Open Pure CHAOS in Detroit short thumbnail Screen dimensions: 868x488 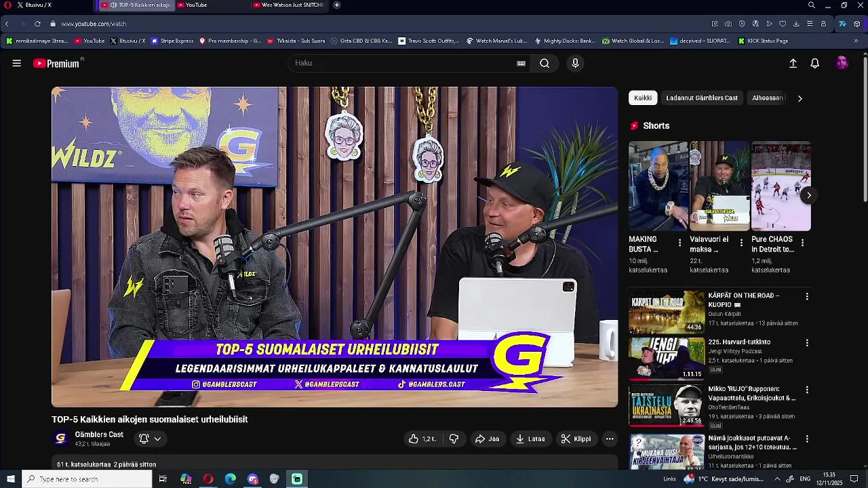(781, 186)
